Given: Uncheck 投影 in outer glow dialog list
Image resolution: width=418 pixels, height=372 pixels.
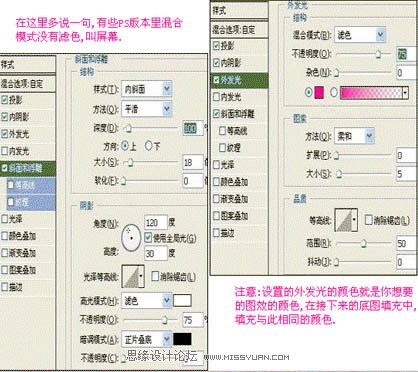Looking at the screenshot, I should (x=216, y=46).
